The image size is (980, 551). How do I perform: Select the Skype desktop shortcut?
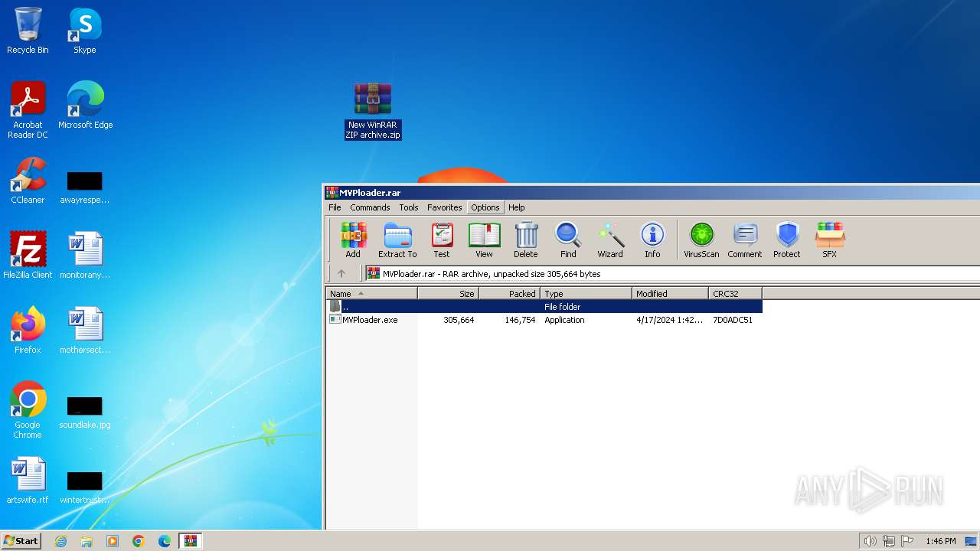pyautogui.click(x=85, y=31)
